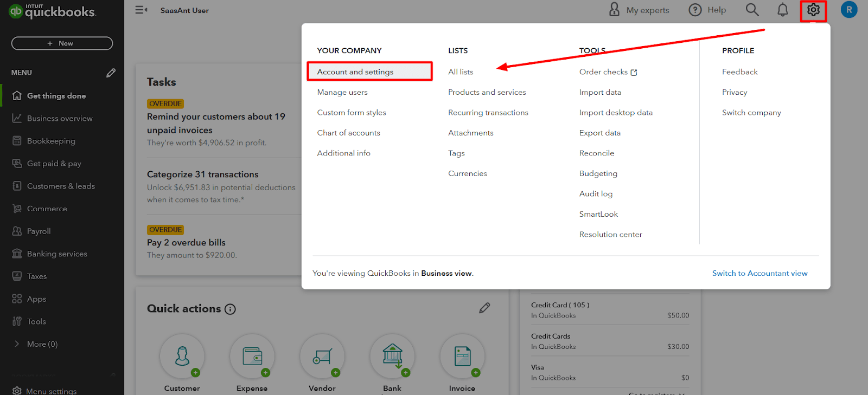Open Attachments list
The image size is (868, 395).
471,133
